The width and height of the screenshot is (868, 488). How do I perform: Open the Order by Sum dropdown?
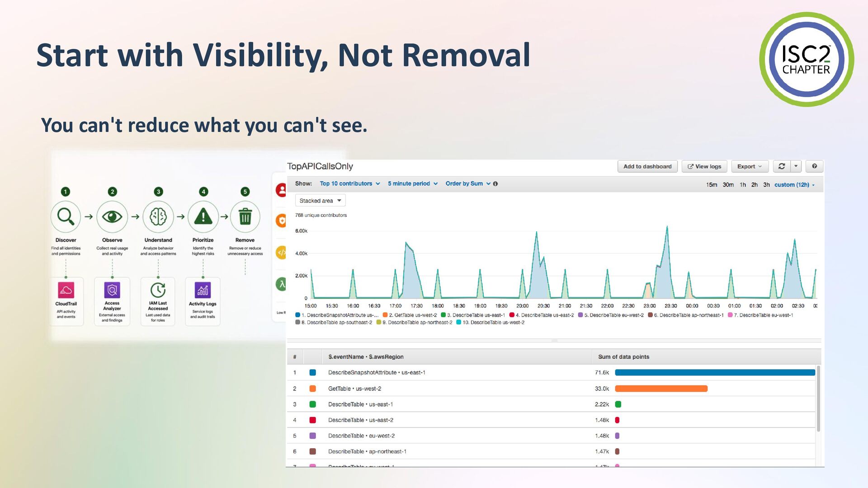(468, 184)
